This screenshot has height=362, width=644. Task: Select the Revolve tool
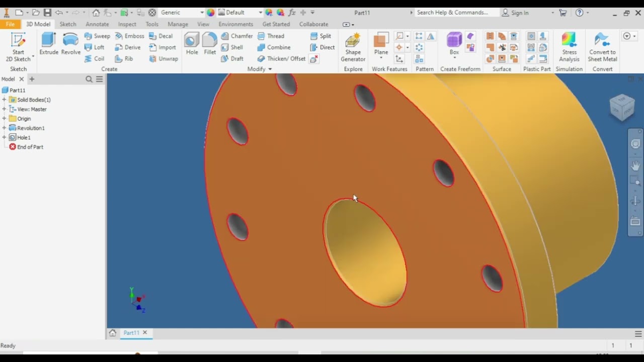pyautogui.click(x=71, y=44)
